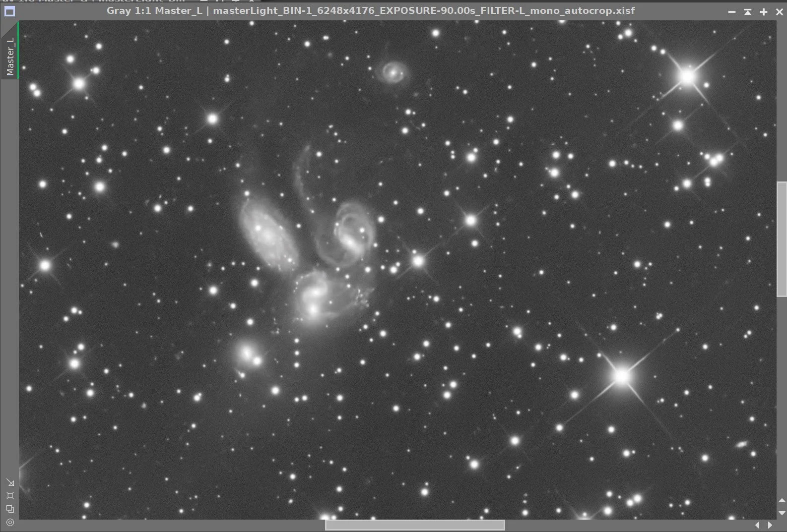Click the scroll right arrow
Screen dimensions: 787x532
tap(770, 525)
